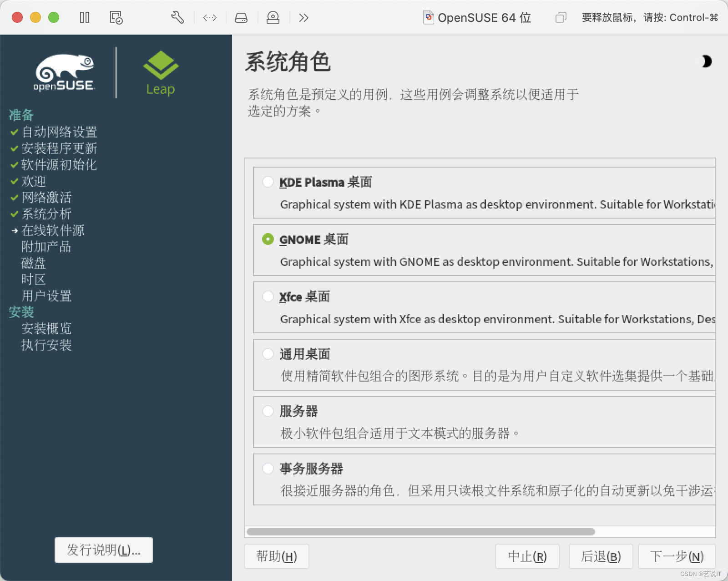Image resolution: width=728 pixels, height=581 pixels.
Task: Toggle dark mode moon icon
Action: (706, 61)
